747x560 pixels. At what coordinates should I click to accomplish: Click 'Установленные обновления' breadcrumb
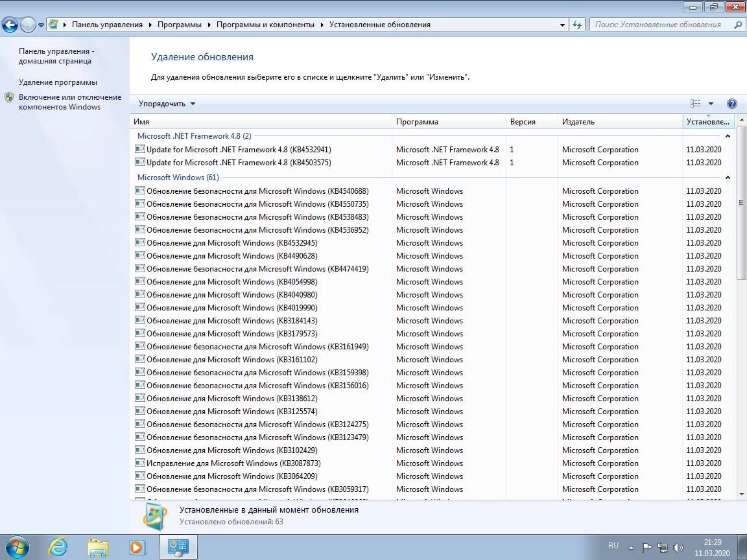(380, 25)
